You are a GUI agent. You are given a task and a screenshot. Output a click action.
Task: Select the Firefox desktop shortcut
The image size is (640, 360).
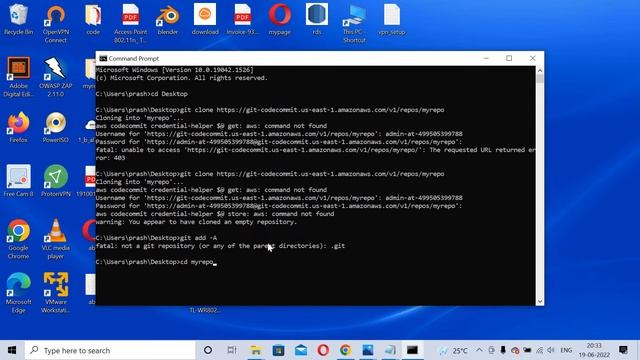[x=18, y=127]
